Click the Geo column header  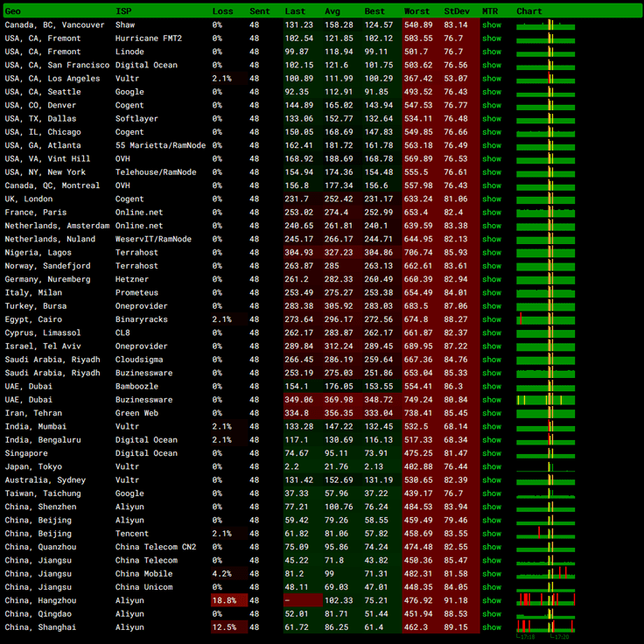tap(13, 11)
